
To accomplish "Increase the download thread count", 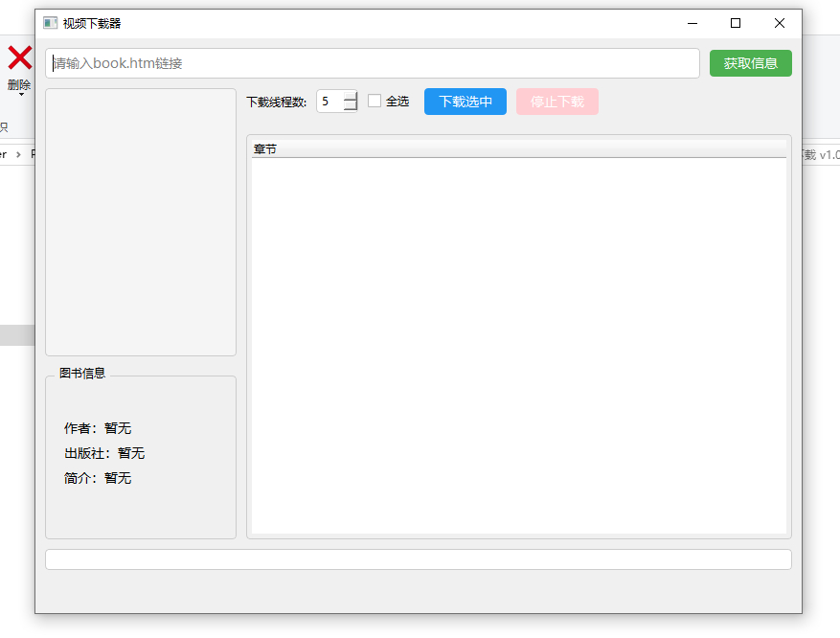I will click(x=351, y=96).
